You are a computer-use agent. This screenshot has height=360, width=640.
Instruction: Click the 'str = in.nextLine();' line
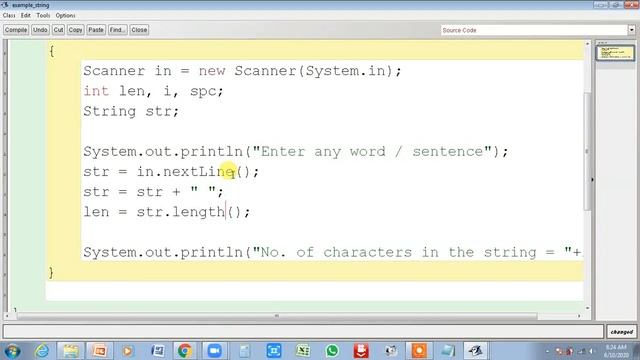tap(171, 171)
